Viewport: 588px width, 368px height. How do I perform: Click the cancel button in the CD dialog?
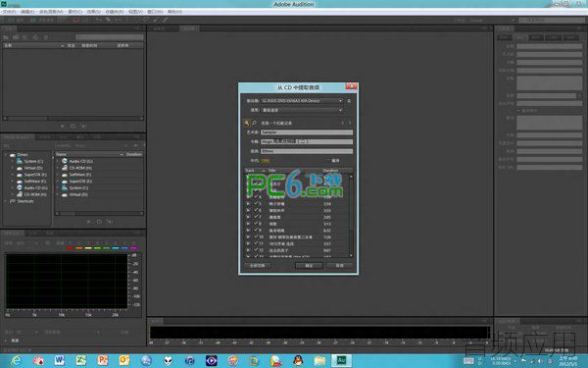339,266
